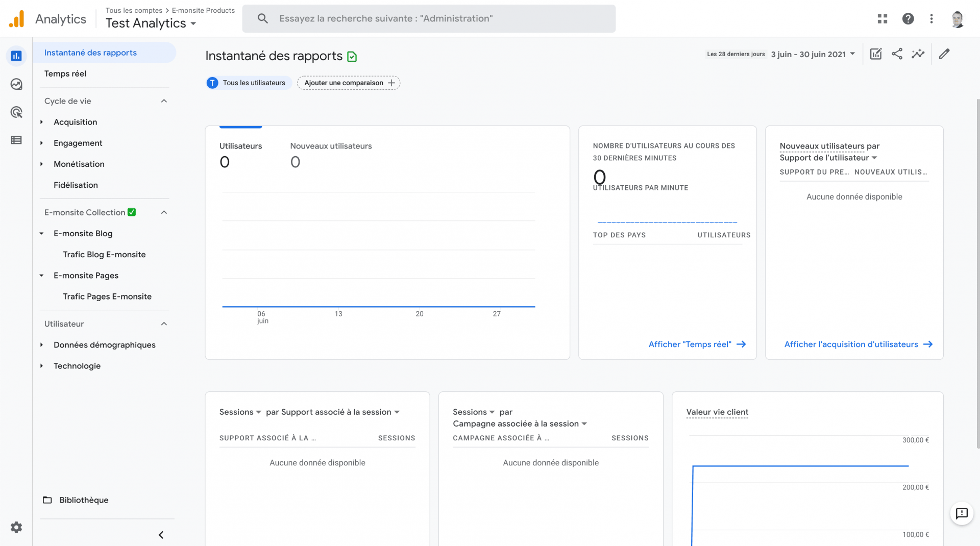Expand the Technologie tree item
980x546 pixels.
point(42,366)
